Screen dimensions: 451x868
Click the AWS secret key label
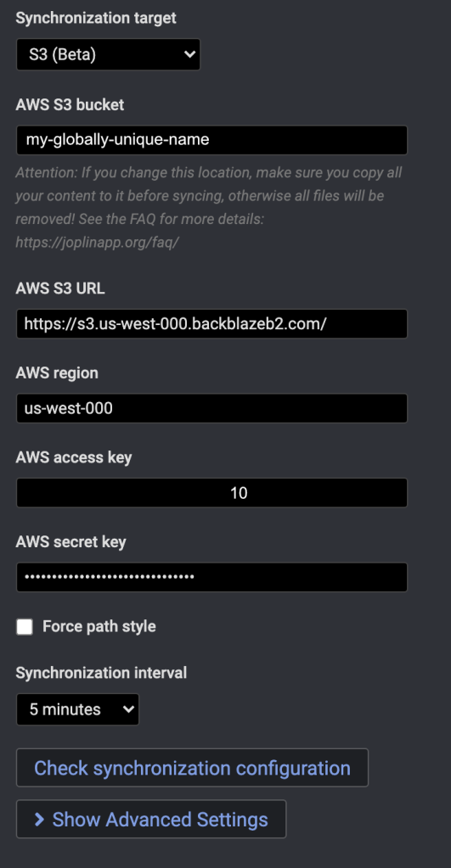click(70, 541)
